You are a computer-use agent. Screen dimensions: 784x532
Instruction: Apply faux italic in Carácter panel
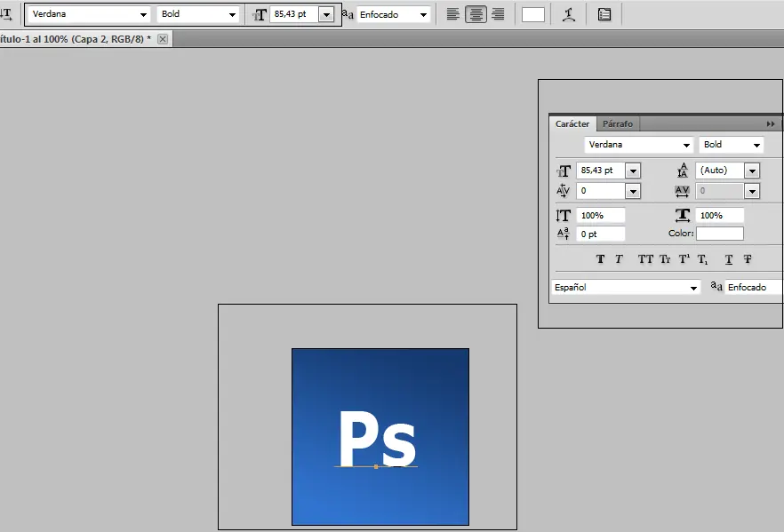point(620,259)
